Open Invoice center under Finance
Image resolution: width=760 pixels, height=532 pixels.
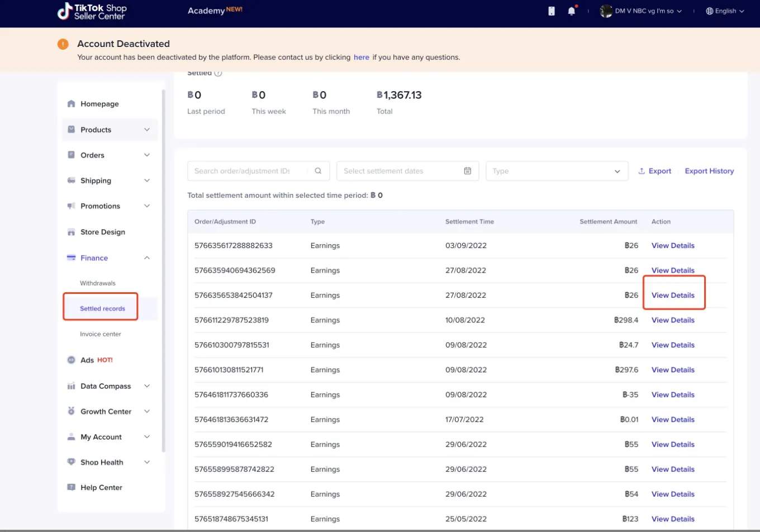(101, 334)
